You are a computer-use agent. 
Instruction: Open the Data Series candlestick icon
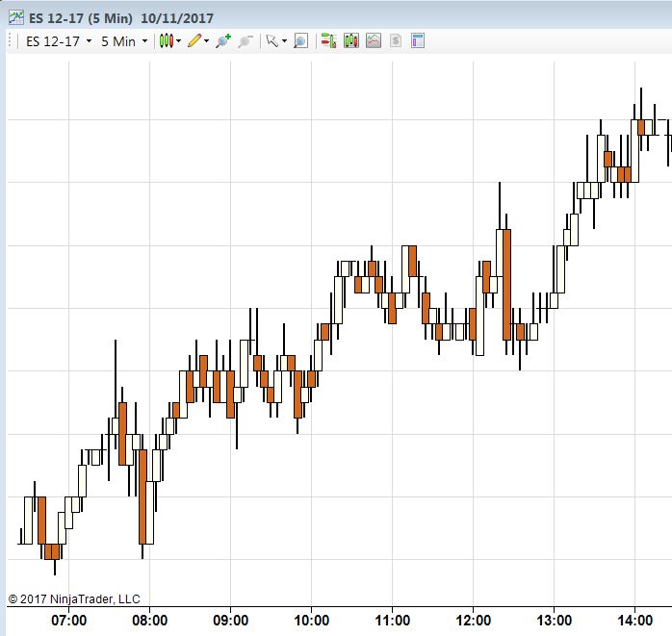pos(351,40)
